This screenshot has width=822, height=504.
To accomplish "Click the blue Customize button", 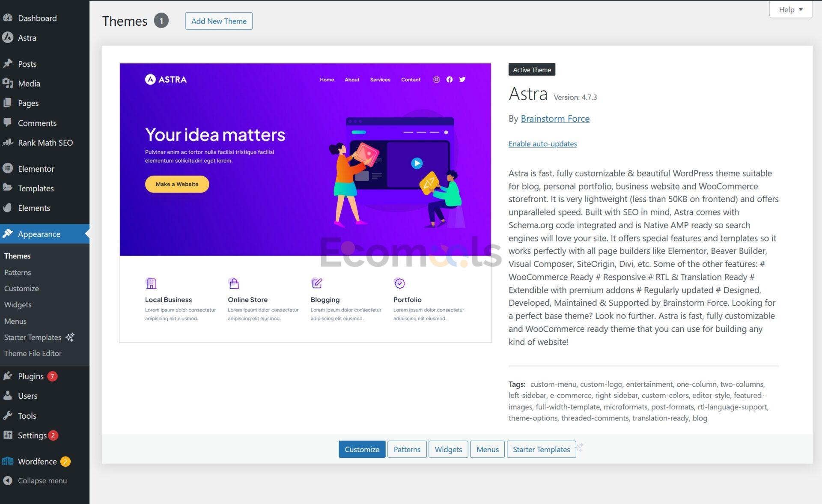I will pos(362,449).
